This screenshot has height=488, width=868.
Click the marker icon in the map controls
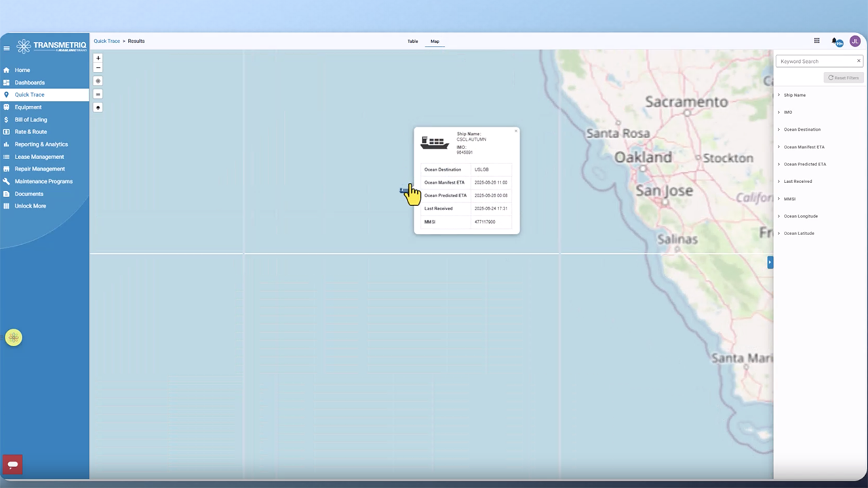click(x=98, y=107)
